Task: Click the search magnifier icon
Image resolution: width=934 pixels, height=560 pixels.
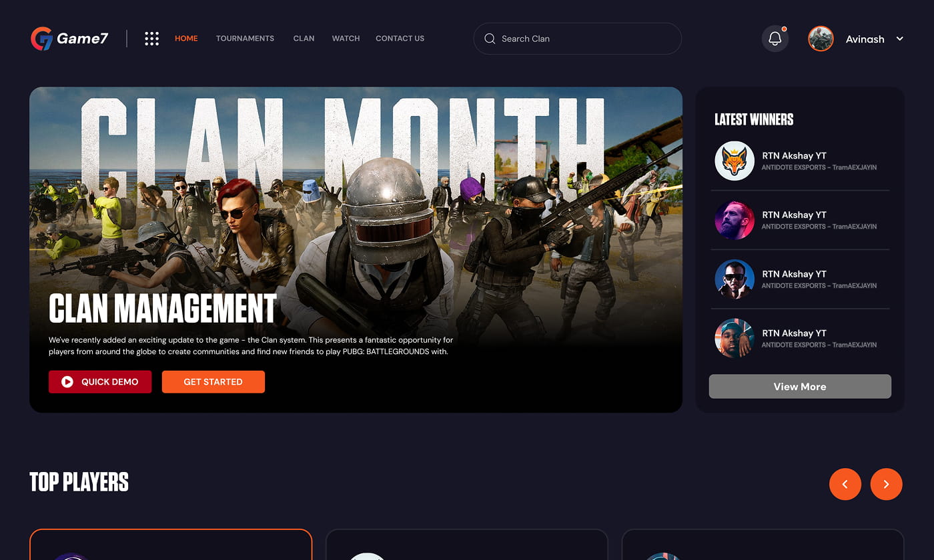Action: tap(490, 39)
